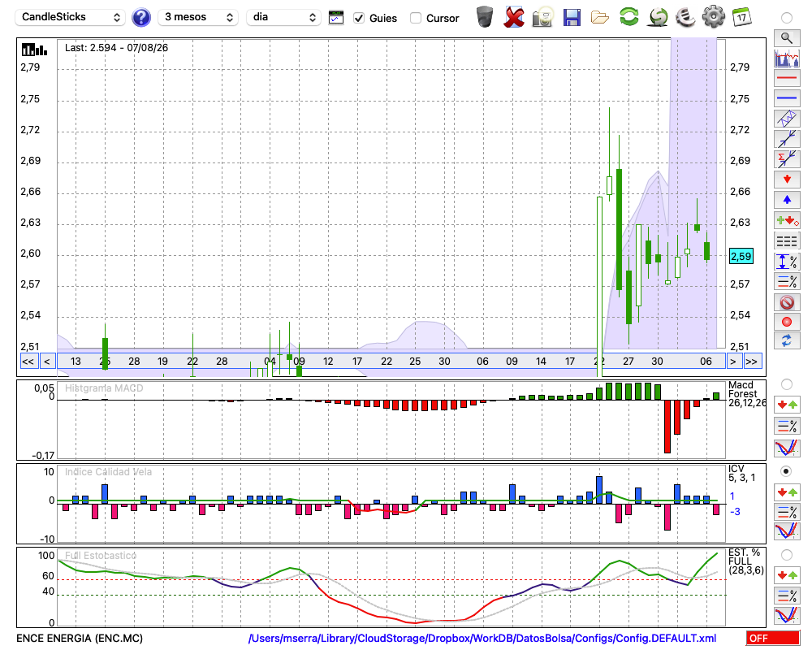
Task: Click the red/green arrows button for MACD panel
Action: tap(787, 405)
